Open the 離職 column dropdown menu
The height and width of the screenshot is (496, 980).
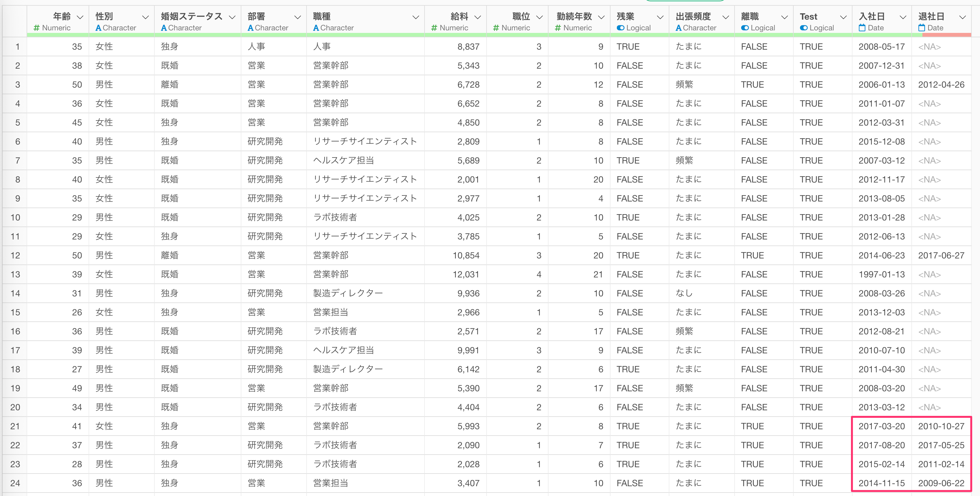[784, 17]
